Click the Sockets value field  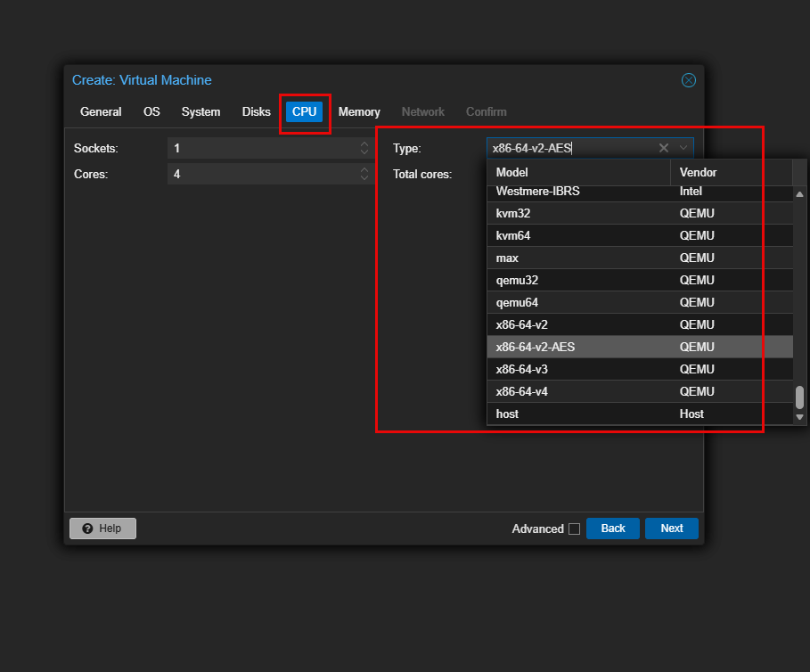click(262, 148)
